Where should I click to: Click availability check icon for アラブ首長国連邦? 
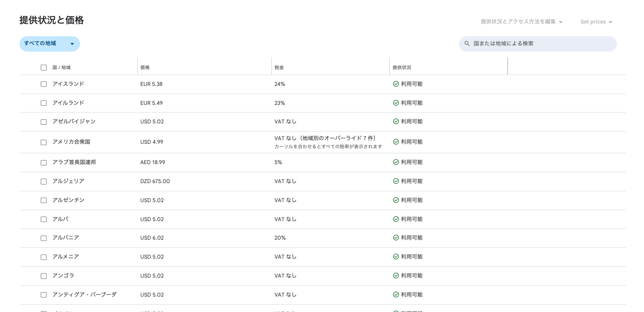pos(396,162)
